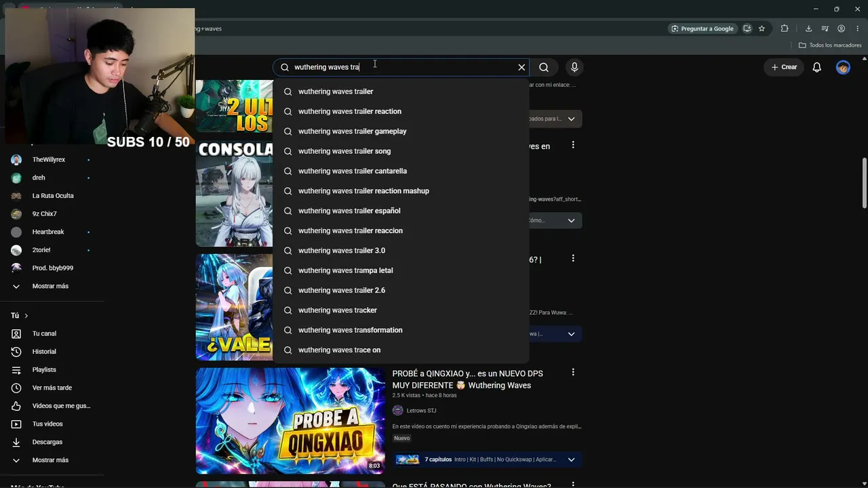Select suggestion 'wuthering waves trailer gameplay'
Screen dimensions: 868x488
[x=401, y=131]
